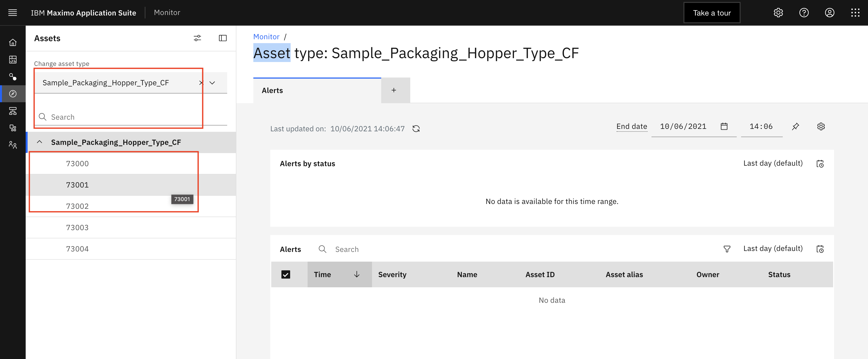Open the Help icon
868x359 pixels.
coord(804,13)
